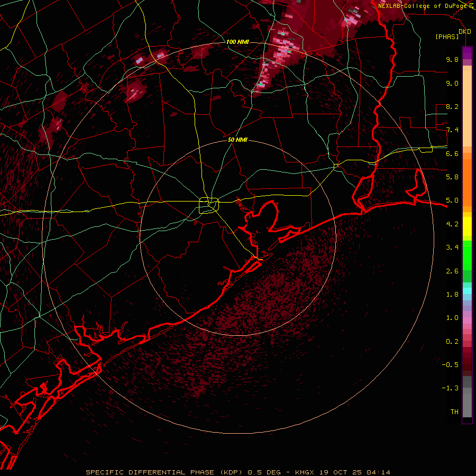
Task: Pick the purple top color of the scale
Action: [467, 53]
